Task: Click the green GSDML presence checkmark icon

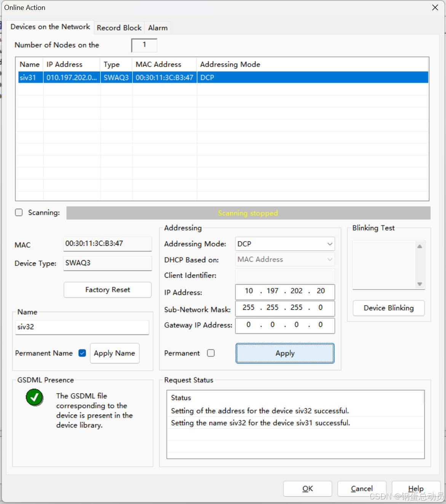Action: pos(34,397)
